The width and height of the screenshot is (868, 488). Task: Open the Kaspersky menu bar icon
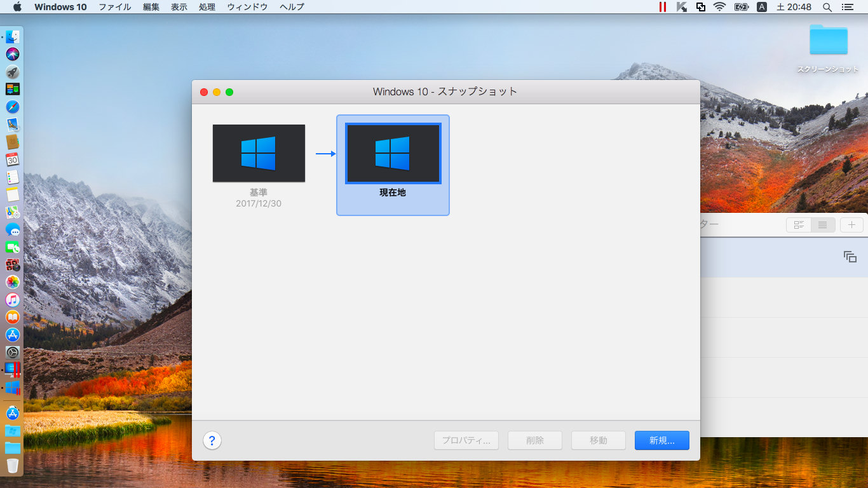tap(682, 7)
